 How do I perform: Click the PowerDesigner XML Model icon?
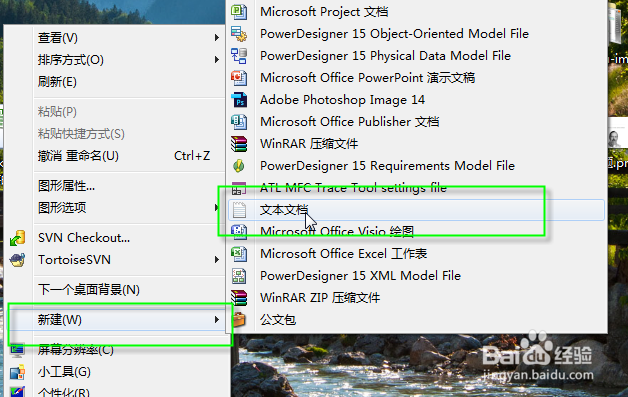pos(239,276)
